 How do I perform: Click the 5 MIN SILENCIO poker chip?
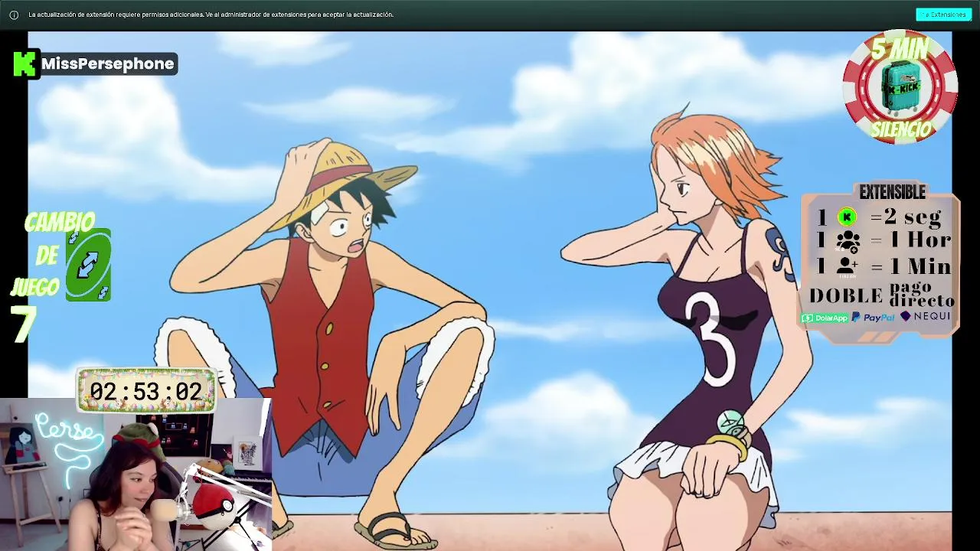[900, 87]
